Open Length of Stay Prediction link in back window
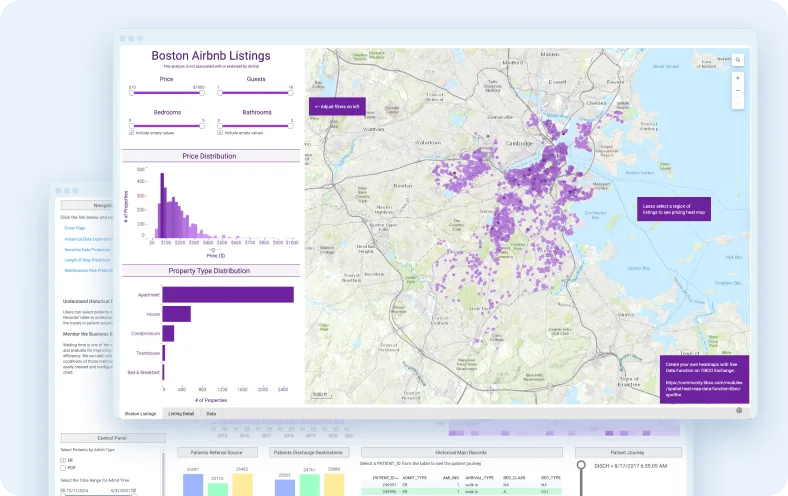Image resolution: width=788 pixels, height=496 pixels. pyautogui.click(x=87, y=260)
